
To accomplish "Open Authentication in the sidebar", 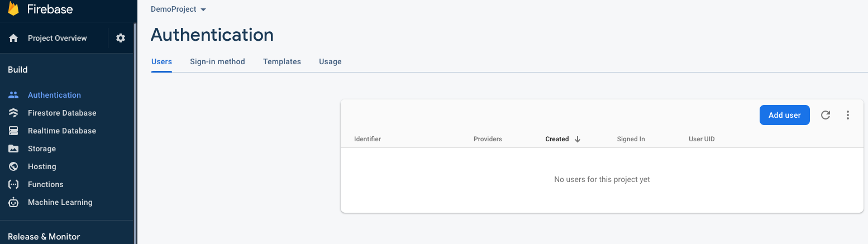I will coord(54,95).
